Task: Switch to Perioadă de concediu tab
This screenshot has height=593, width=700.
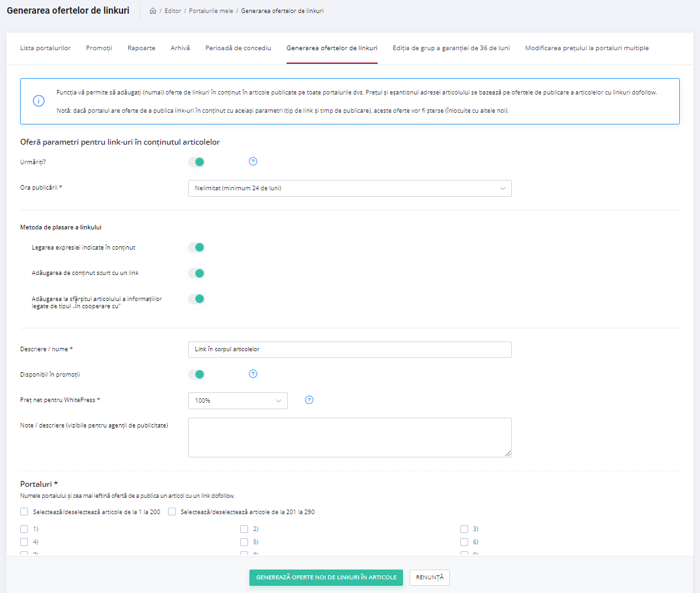Action: point(238,48)
